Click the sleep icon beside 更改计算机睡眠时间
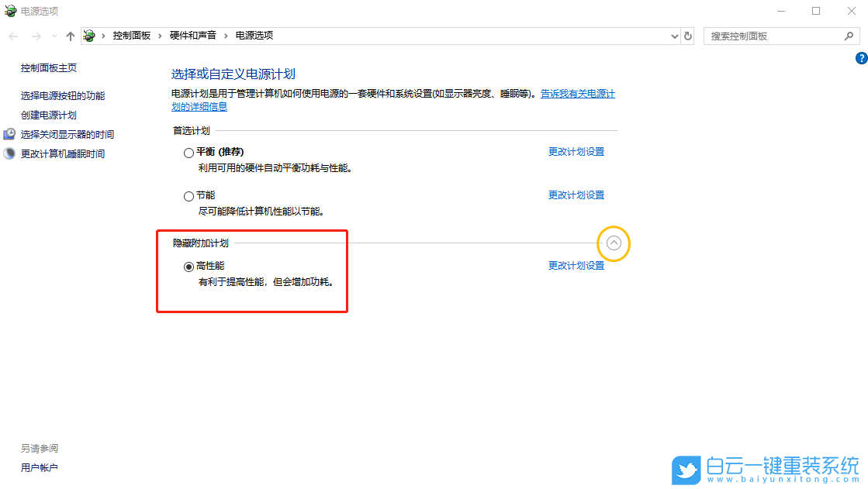The height and width of the screenshot is (489, 868). click(8, 153)
